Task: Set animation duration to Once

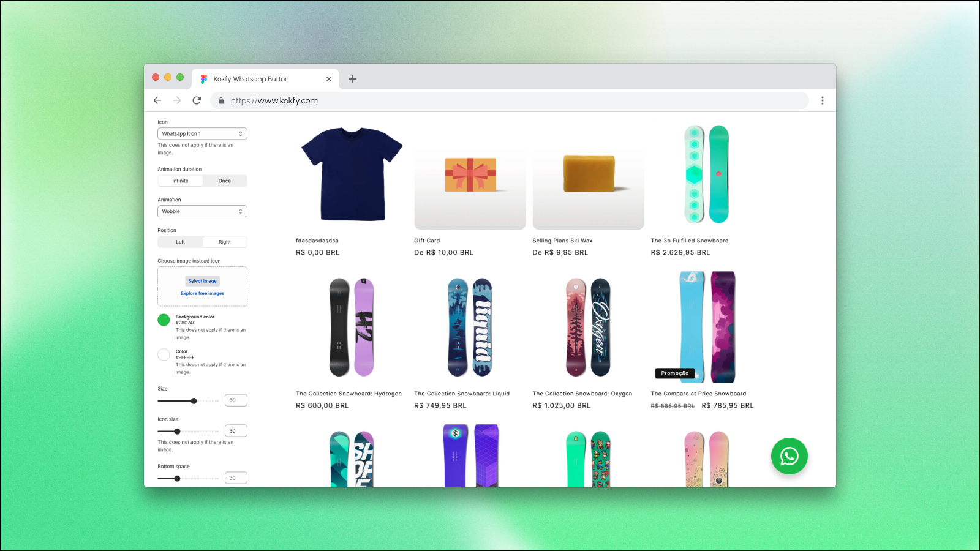Action: click(225, 181)
